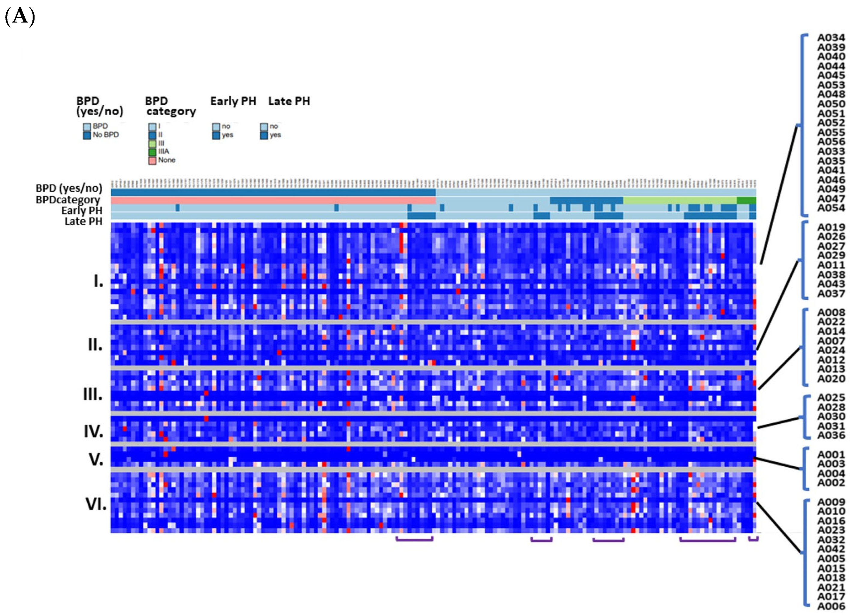Click the A006 label at bottom right
Viewport: 852px width, 616px height.
click(x=831, y=606)
